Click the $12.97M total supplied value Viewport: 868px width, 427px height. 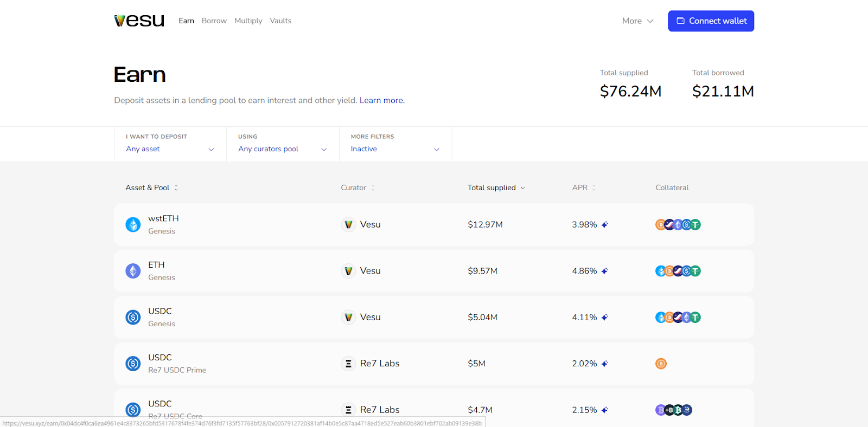(x=485, y=224)
